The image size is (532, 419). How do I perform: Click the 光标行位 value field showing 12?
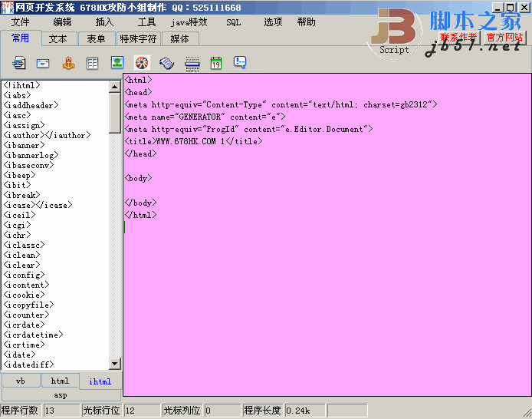pos(143,411)
